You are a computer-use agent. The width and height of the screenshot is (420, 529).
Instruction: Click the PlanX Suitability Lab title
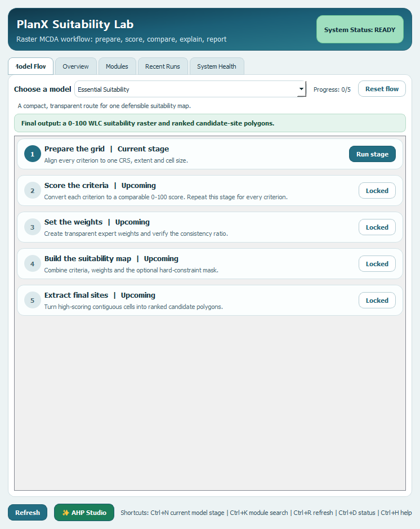(75, 24)
